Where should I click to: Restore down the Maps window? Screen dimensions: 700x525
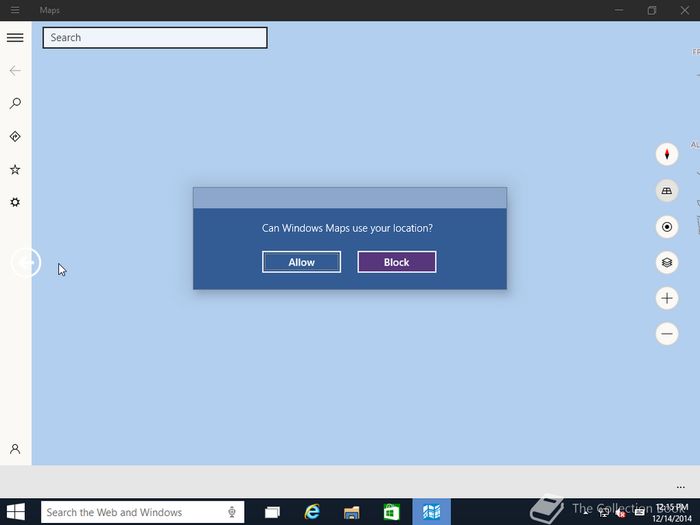tap(652, 10)
